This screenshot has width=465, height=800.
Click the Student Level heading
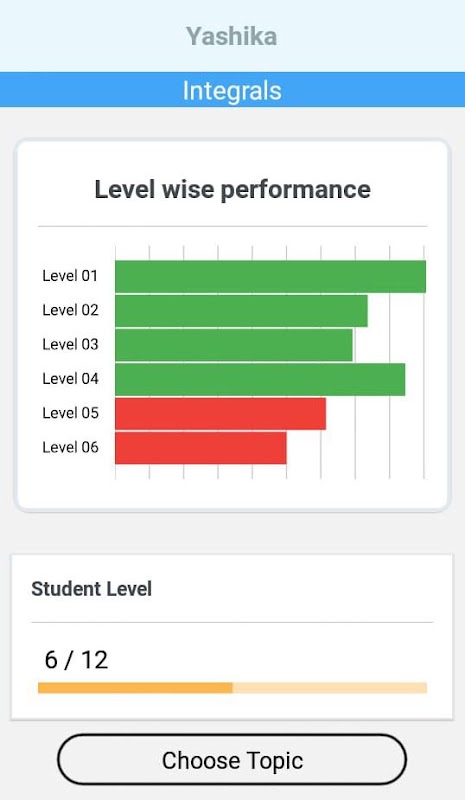pyautogui.click(x=92, y=589)
